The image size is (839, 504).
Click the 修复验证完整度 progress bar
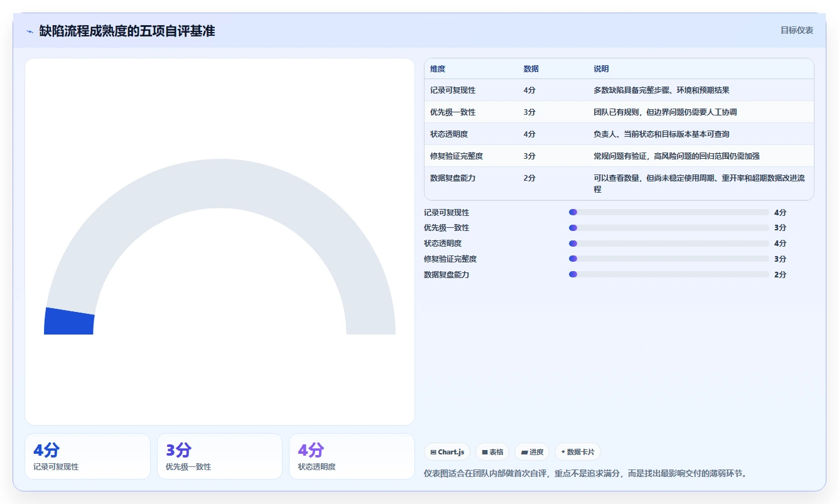[669, 259]
